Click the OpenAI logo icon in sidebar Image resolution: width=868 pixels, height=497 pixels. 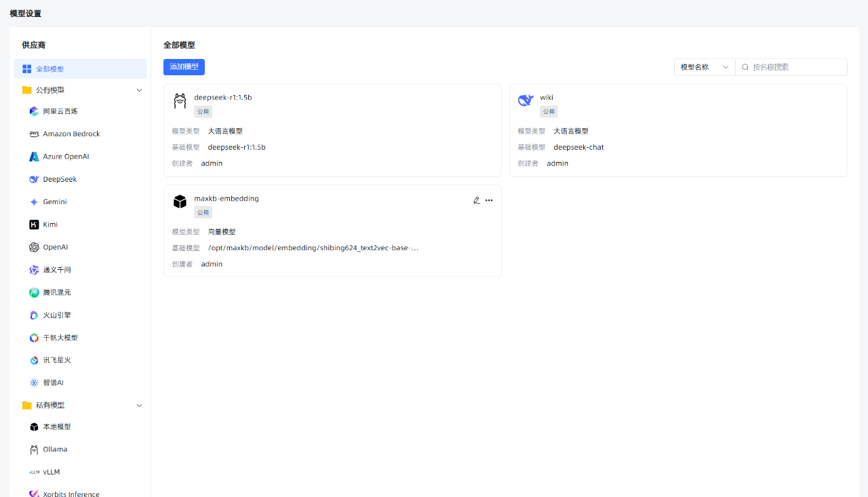(x=34, y=247)
